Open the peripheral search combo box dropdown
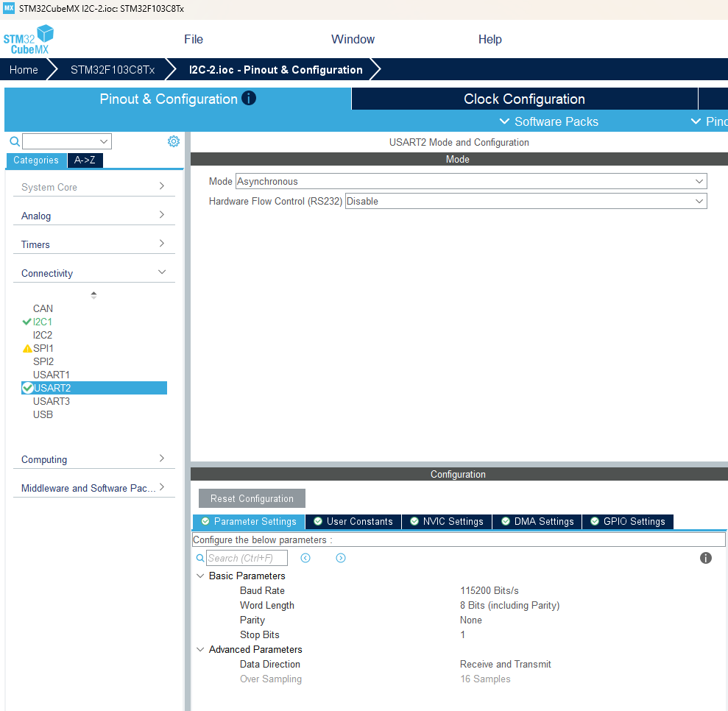728x711 pixels. pyautogui.click(x=104, y=141)
